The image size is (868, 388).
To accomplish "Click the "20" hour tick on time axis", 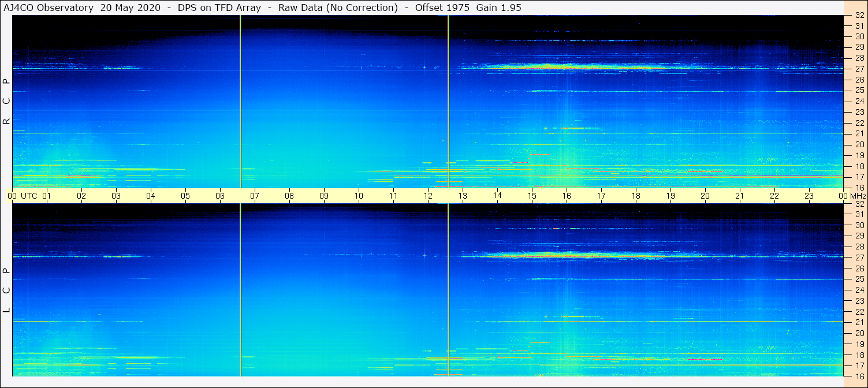I will tap(705, 196).
